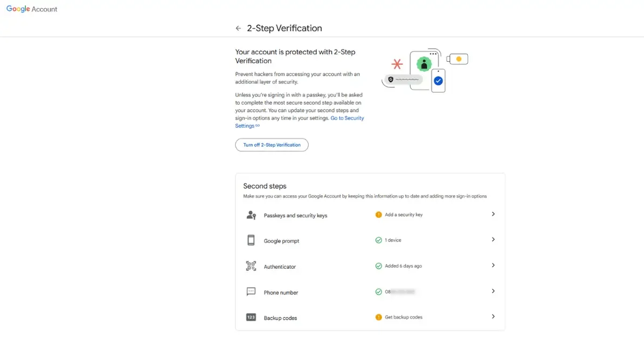Click the 2-Step Verification page title

[x=284, y=28]
